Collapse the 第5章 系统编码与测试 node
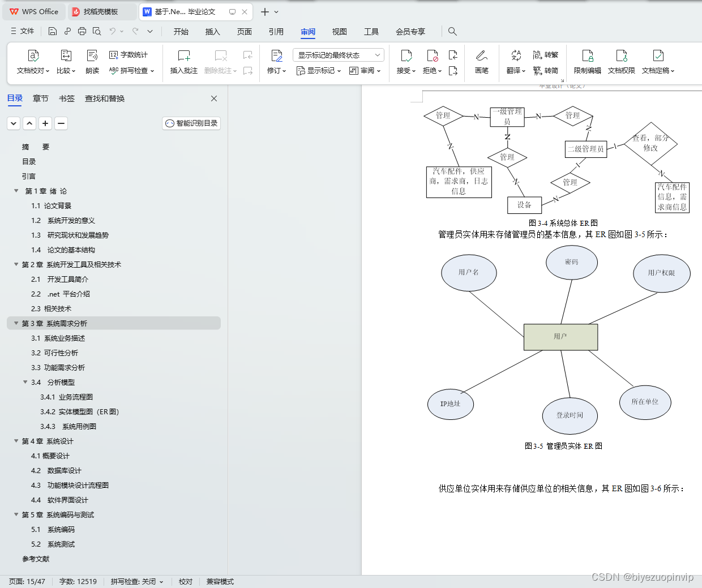The height and width of the screenshot is (588, 702). pos(16,514)
